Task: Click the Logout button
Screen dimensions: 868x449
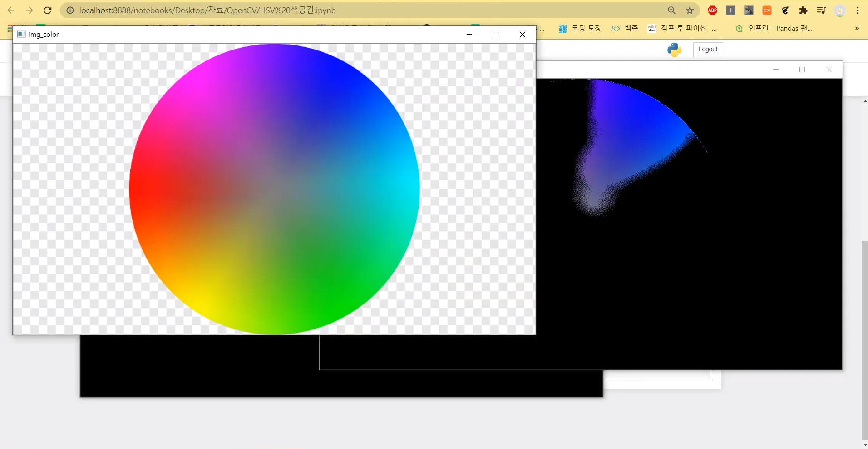Action: [708, 50]
